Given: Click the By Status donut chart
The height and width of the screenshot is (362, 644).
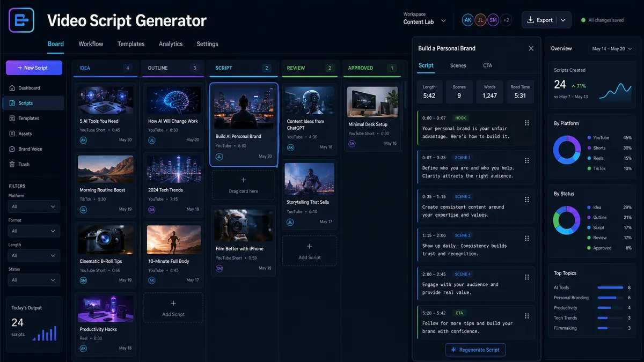Looking at the screenshot, I should click(567, 220).
